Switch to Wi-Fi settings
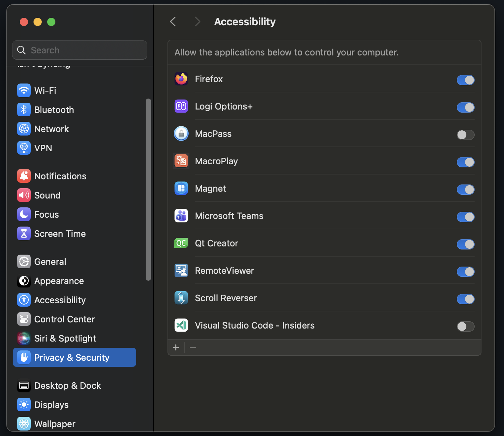 click(45, 90)
